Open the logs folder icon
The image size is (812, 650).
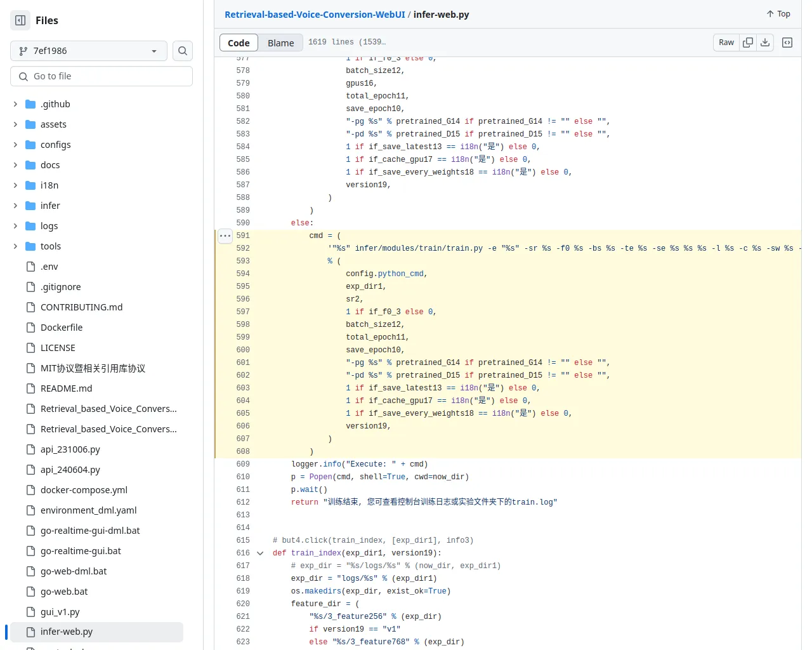[30, 226]
